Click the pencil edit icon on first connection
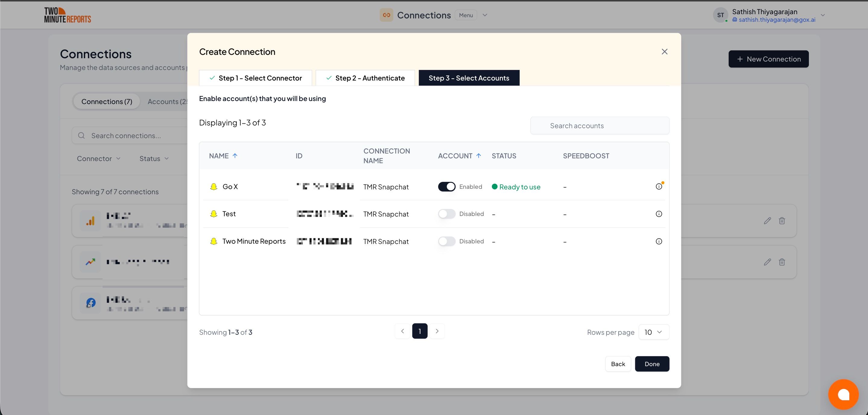Image resolution: width=868 pixels, height=415 pixels. click(767, 221)
